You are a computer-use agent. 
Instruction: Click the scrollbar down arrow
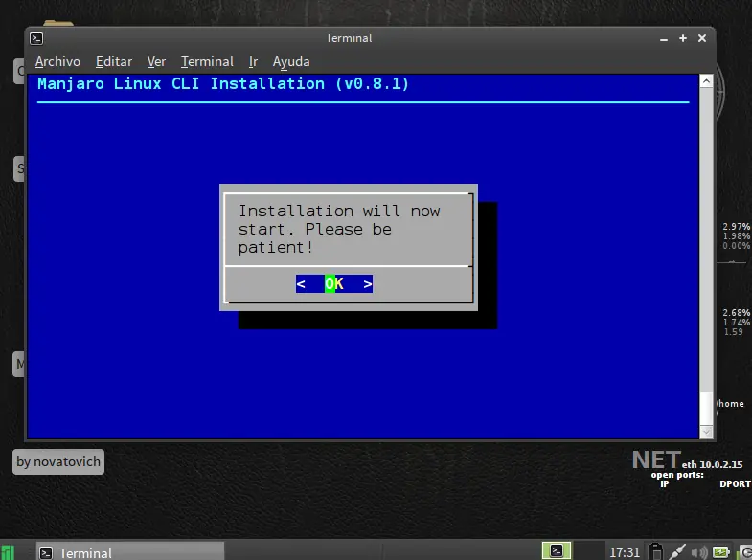coord(706,432)
